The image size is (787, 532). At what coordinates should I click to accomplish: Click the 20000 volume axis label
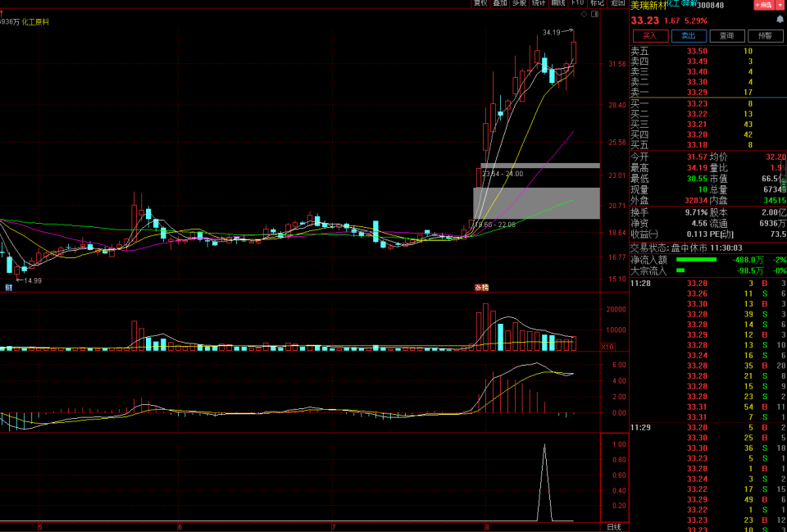[616, 310]
